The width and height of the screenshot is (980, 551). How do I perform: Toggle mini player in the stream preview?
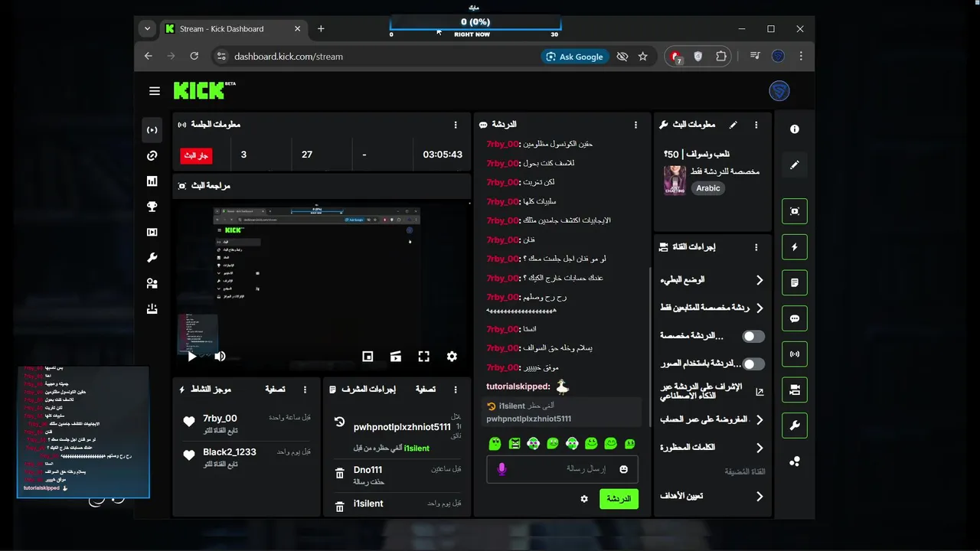pos(367,356)
